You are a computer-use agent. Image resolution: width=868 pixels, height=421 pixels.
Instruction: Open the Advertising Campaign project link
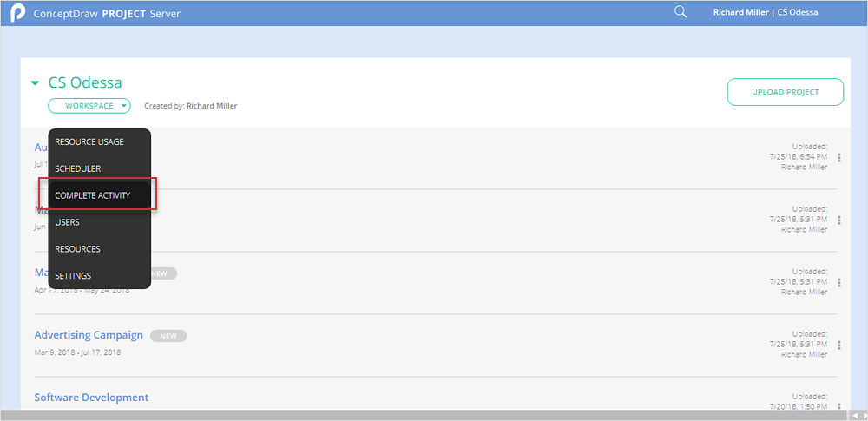pyautogui.click(x=89, y=335)
